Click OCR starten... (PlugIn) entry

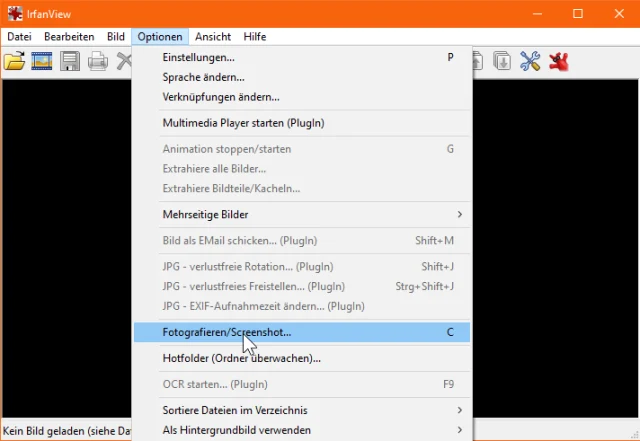(x=302, y=384)
